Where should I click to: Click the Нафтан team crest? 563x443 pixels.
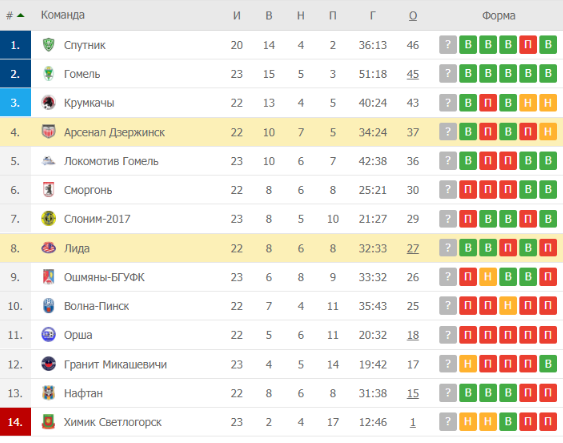point(48,393)
